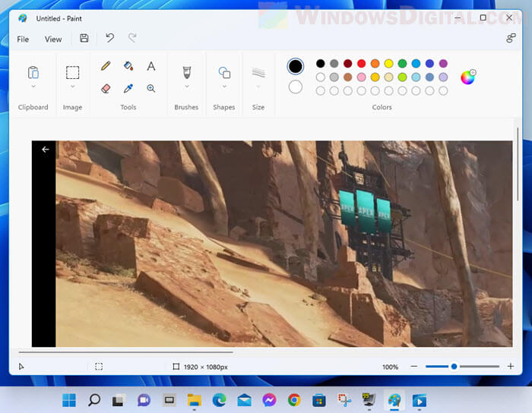
Task: Expand the Image select dropdown chevron
Action: click(73, 87)
